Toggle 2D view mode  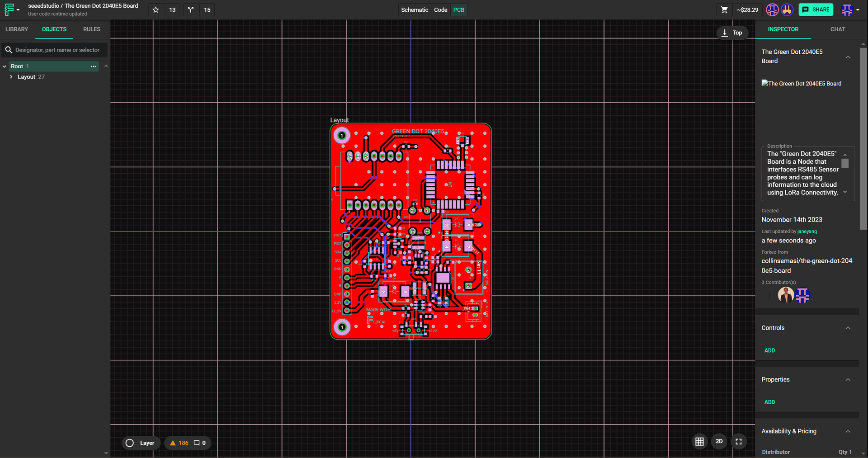719,442
